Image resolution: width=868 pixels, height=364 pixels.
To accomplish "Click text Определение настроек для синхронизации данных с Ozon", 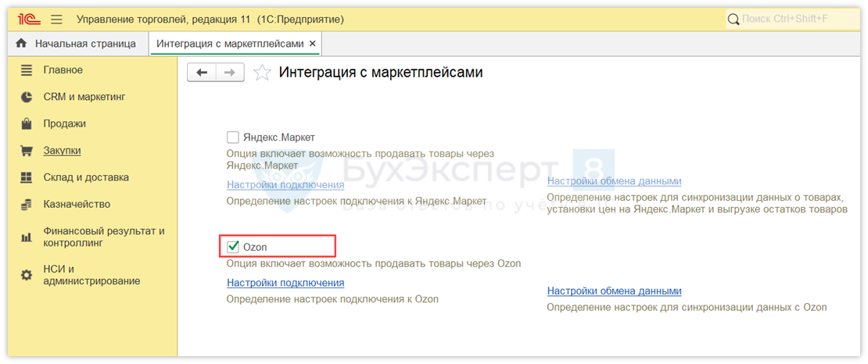I will click(687, 307).
